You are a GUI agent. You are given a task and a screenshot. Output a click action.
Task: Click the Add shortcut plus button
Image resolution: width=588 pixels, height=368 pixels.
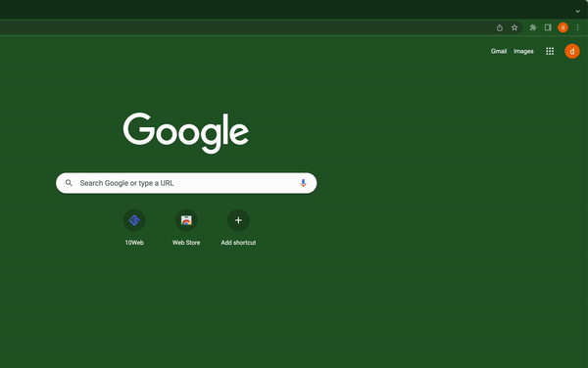pos(238,220)
